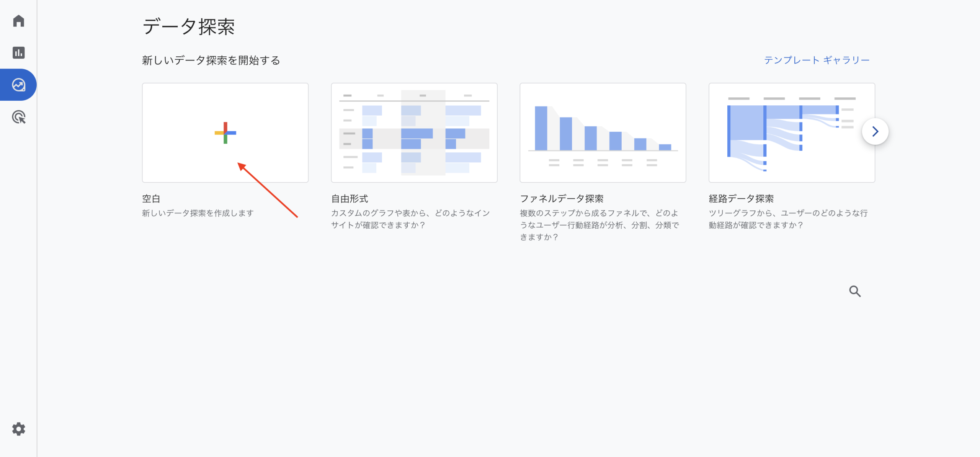
Task: Select the ファネルデータ探索 template thumbnail
Action: click(603, 133)
